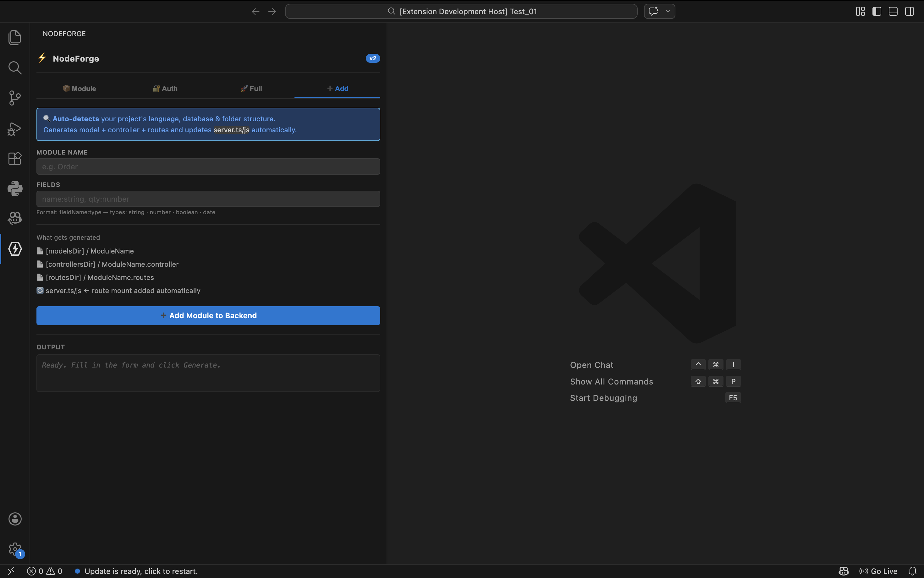
Task: Open the Source Control view
Action: (x=14, y=98)
